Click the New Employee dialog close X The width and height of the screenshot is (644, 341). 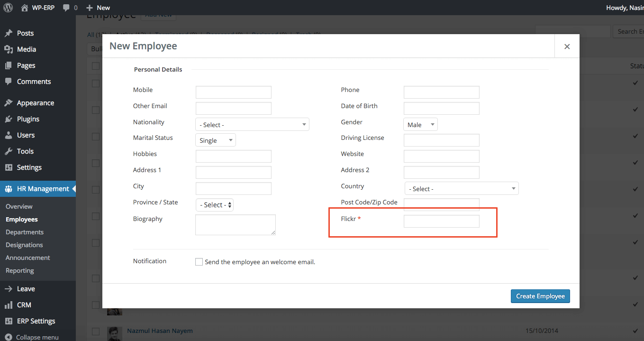coord(567,46)
